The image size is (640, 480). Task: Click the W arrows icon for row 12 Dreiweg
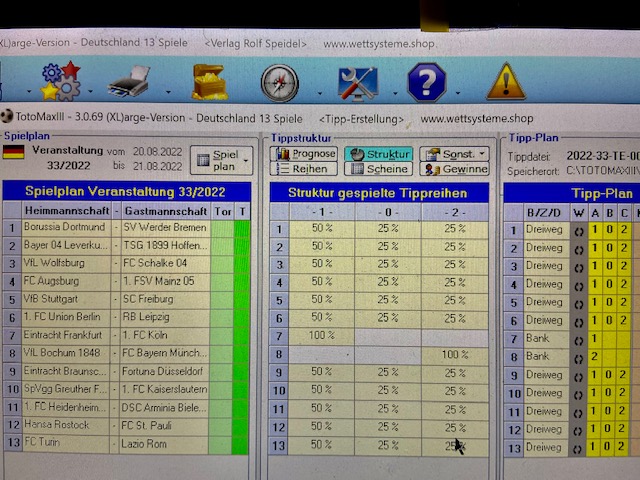(x=578, y=431)
